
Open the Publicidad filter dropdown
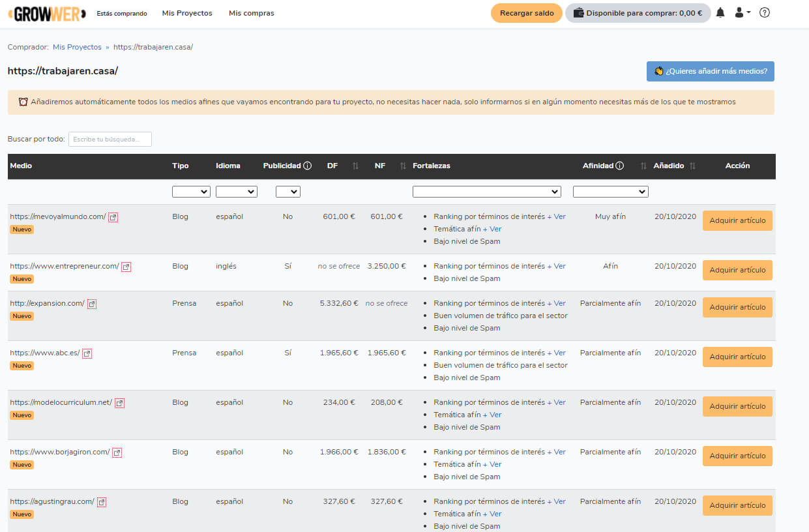[287, 192]
